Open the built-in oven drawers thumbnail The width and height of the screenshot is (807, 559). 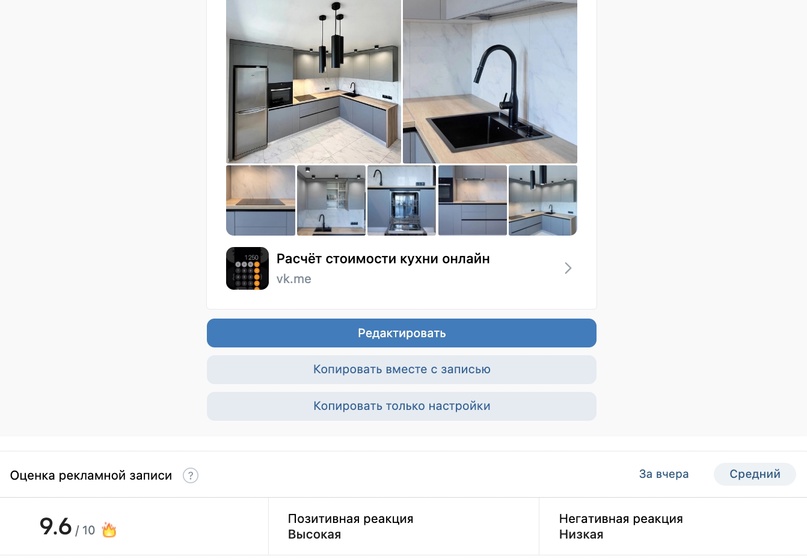click(x=472, y=200)
